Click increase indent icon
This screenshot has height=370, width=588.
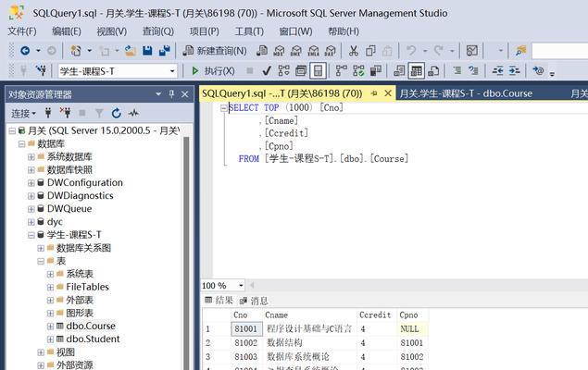coord(514,71)
